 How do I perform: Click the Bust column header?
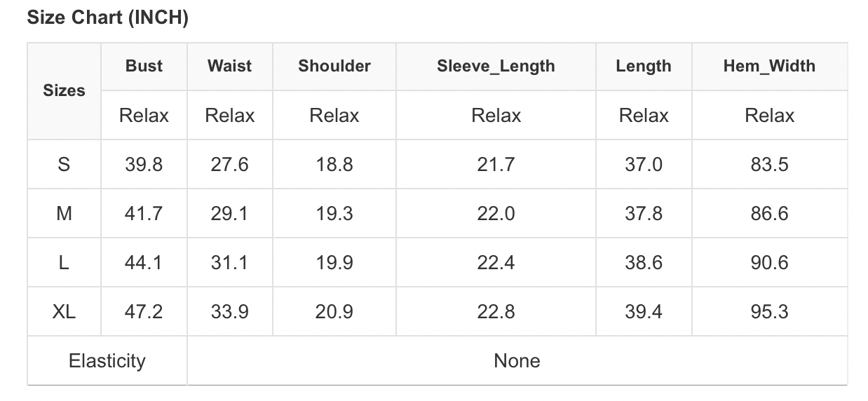144,66
